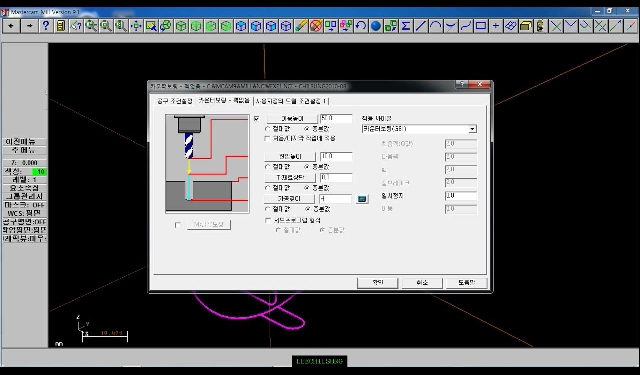Open 요소속성 in the left panel
This screenshot has width=640, height=375.
click(x=25, y=188)
